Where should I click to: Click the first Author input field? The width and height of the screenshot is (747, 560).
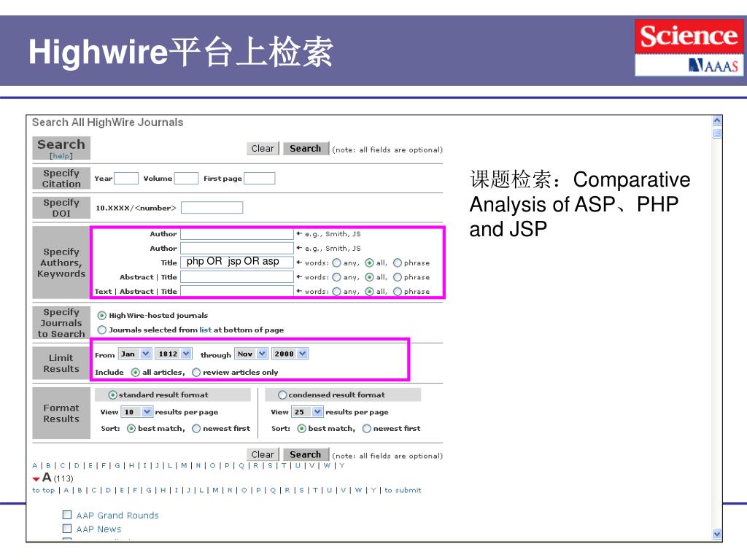click(x=237, y=234)
